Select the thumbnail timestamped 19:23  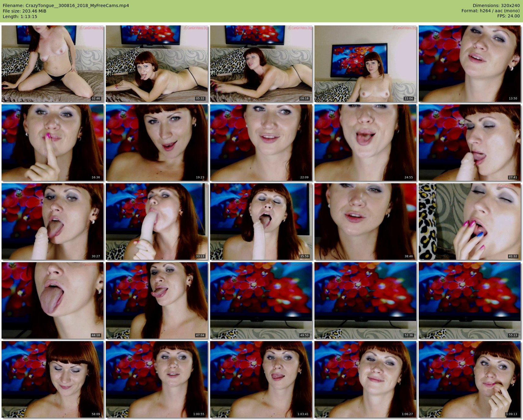(x=157, y=143)
